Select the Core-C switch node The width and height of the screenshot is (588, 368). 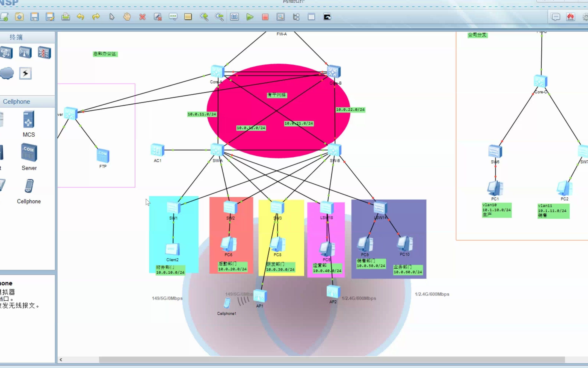540,81
